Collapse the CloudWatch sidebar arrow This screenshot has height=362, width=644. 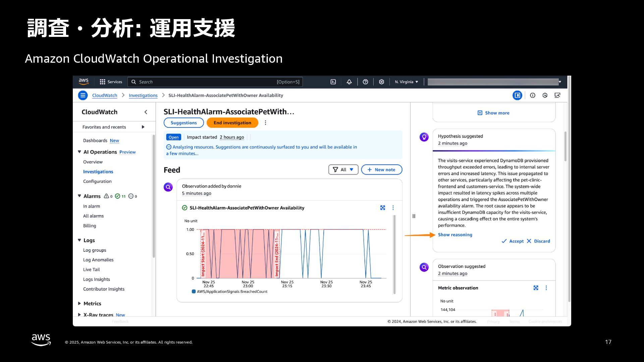pos(146,112)
